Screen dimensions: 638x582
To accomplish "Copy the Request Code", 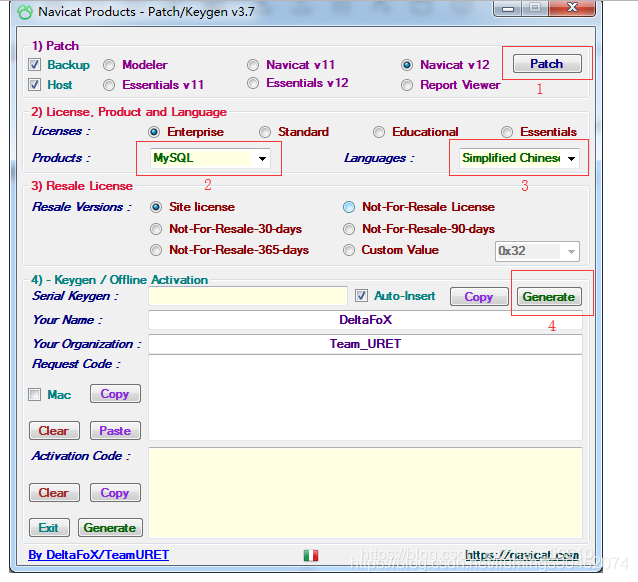I will [x=115, y=394].
